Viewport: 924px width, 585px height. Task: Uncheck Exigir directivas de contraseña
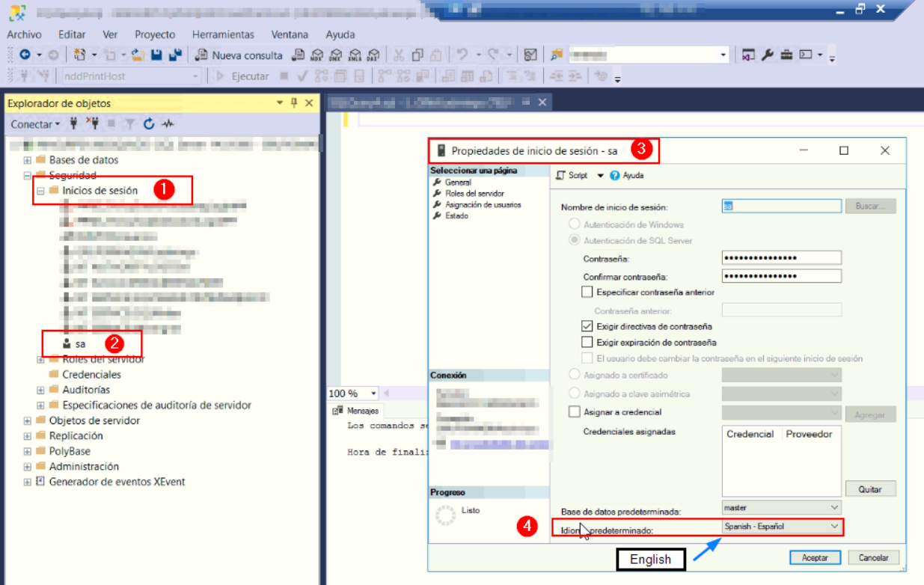click(587, 326)
